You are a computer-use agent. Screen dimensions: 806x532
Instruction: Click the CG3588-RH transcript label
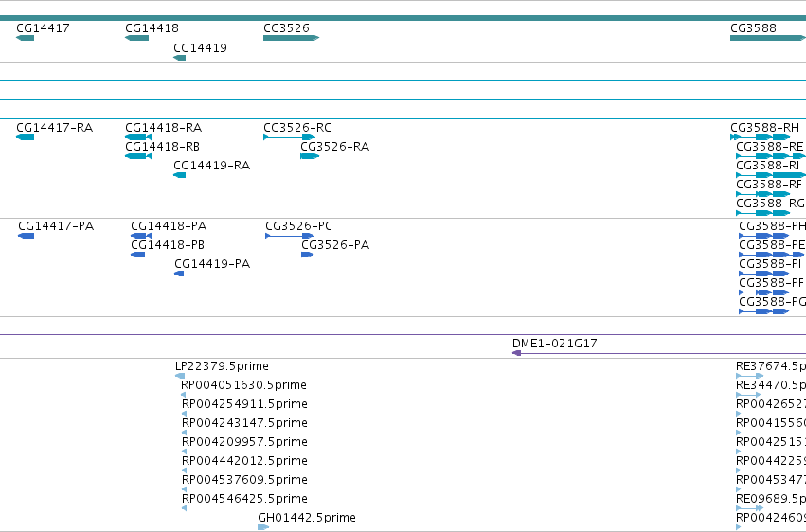765,128
